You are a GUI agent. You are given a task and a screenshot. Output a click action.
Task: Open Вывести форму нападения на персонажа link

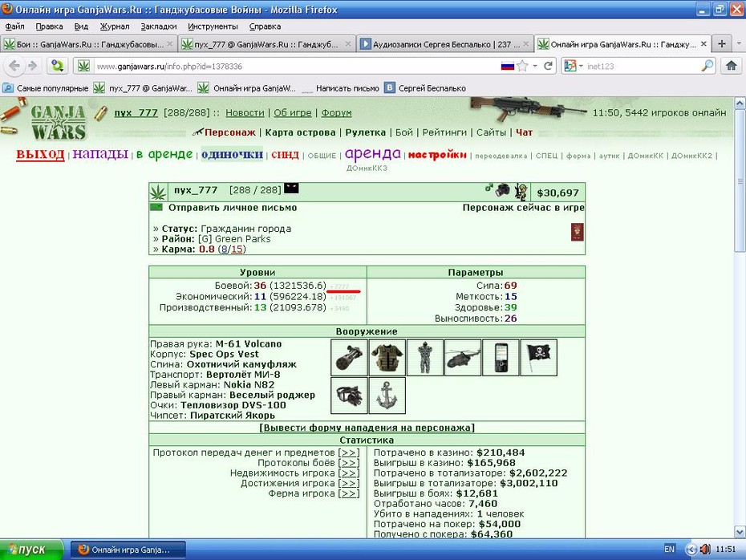pos(367,428)
